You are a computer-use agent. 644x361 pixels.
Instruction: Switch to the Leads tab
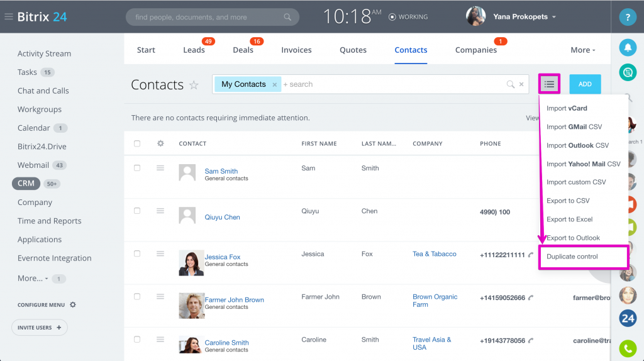194,50
